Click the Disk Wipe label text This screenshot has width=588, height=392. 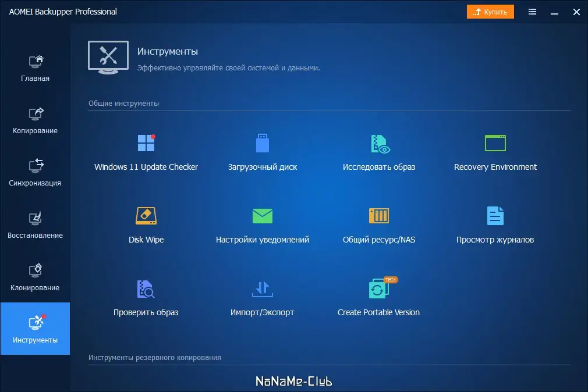[146, 240]
